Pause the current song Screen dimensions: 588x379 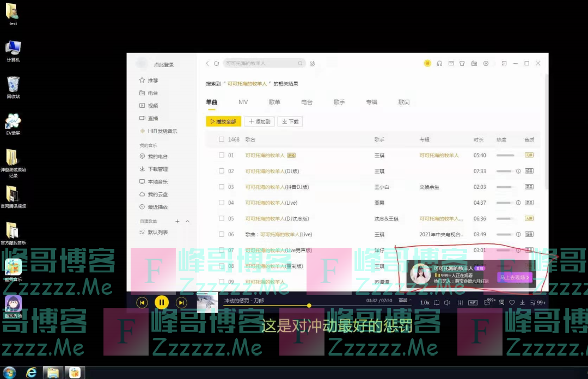click(x=162, y=302)
